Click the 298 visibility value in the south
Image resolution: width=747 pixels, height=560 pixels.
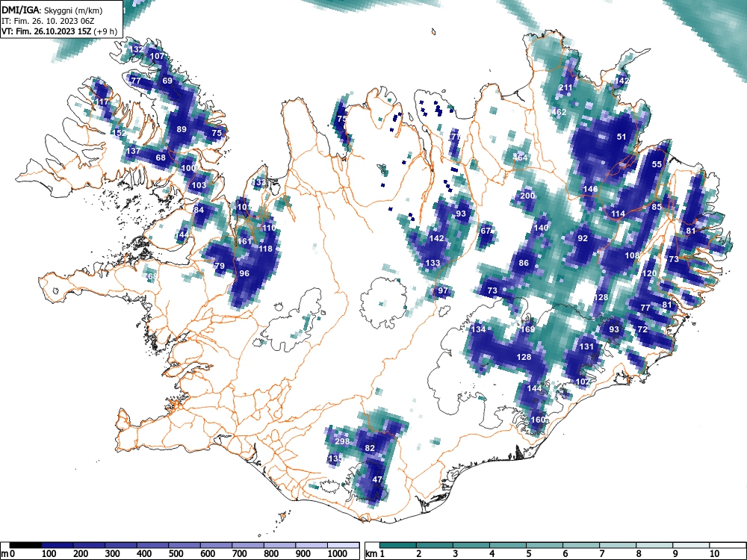(342, 441)
